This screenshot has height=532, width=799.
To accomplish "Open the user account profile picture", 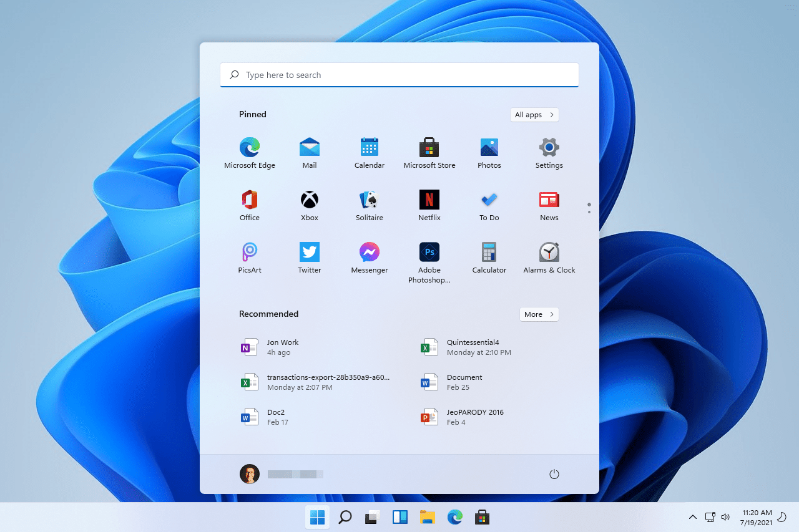I will click(250, 474).
